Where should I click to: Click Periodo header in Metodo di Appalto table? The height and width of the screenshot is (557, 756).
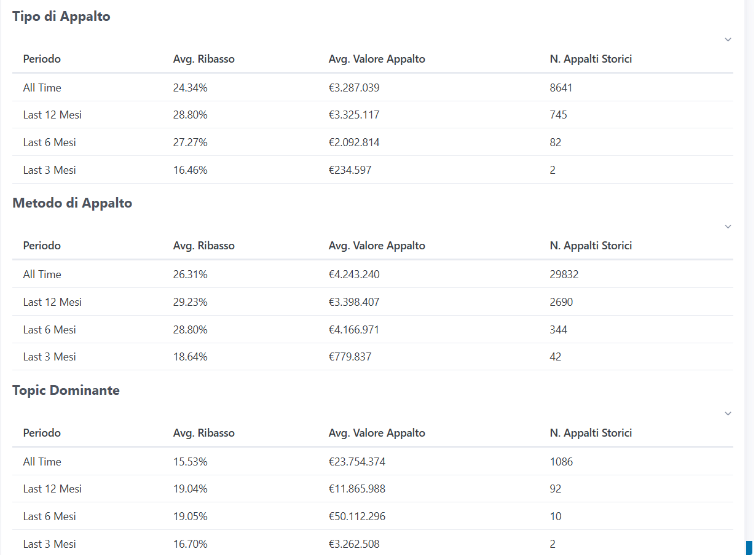point(42,246)
